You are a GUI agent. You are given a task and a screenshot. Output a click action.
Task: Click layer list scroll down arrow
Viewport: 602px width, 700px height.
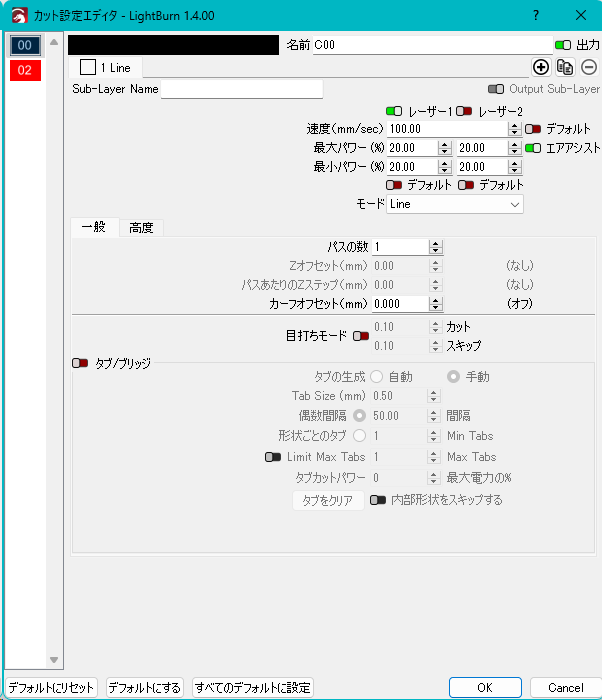tap(54, 660)
